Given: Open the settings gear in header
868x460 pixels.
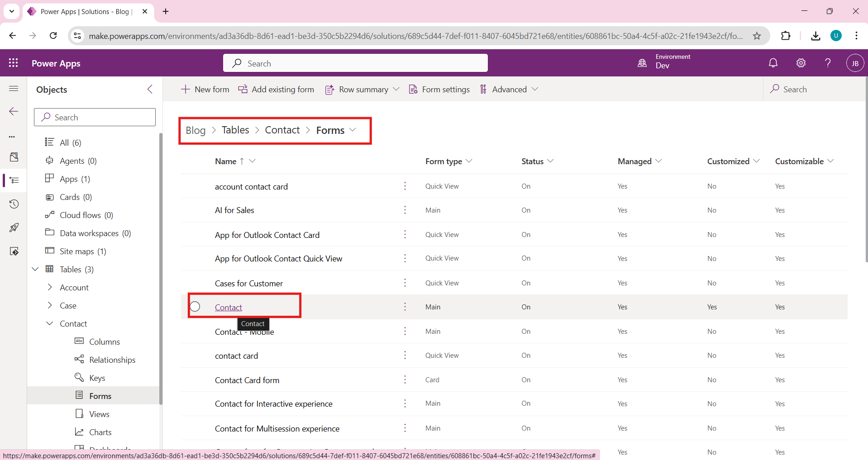Looking at the screenshot, I should coord(801,63).
